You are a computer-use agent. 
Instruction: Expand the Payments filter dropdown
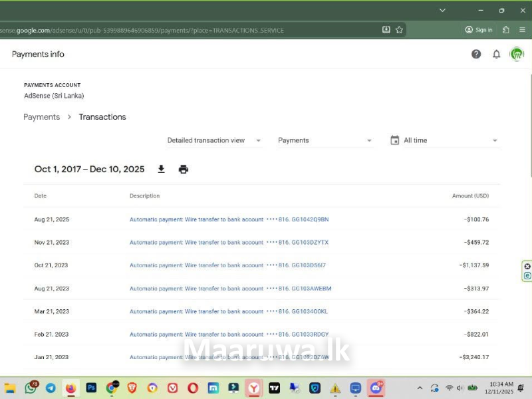point(325,140)
